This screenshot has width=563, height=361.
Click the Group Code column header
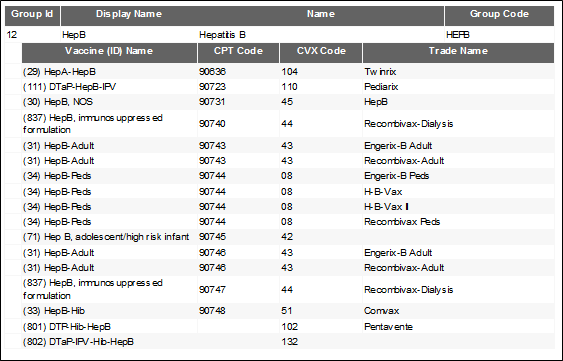(x=499, y=15)
